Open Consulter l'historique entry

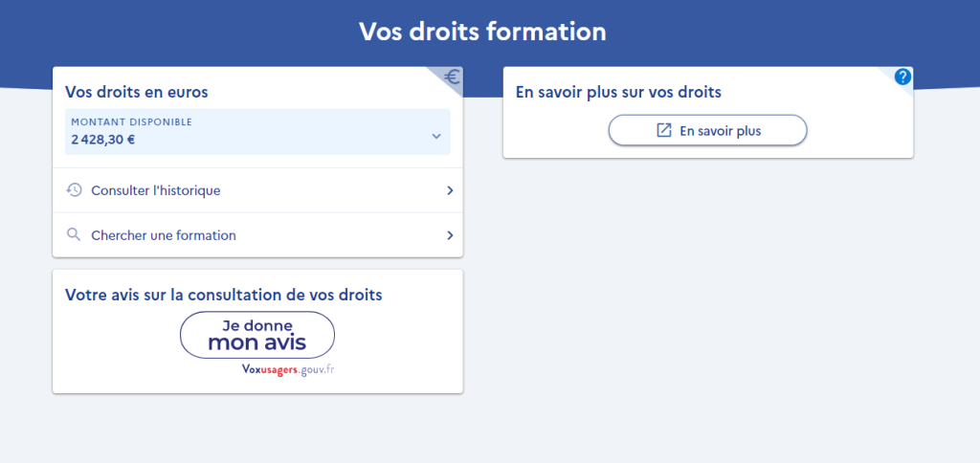click(x=156, y=191)
